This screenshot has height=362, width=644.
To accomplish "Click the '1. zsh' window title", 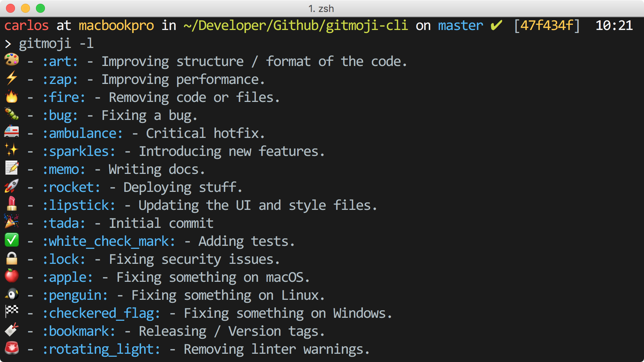I will tap(321, 8).
